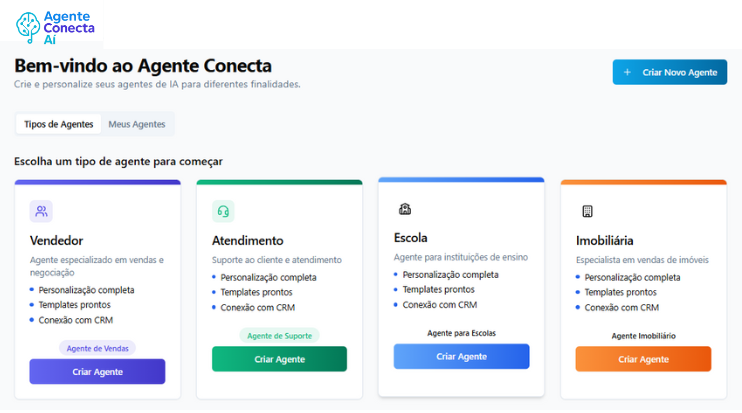Click the Atendimento headset icon
The height and width of the screenshot is (413, 742).
pos(223,211)
